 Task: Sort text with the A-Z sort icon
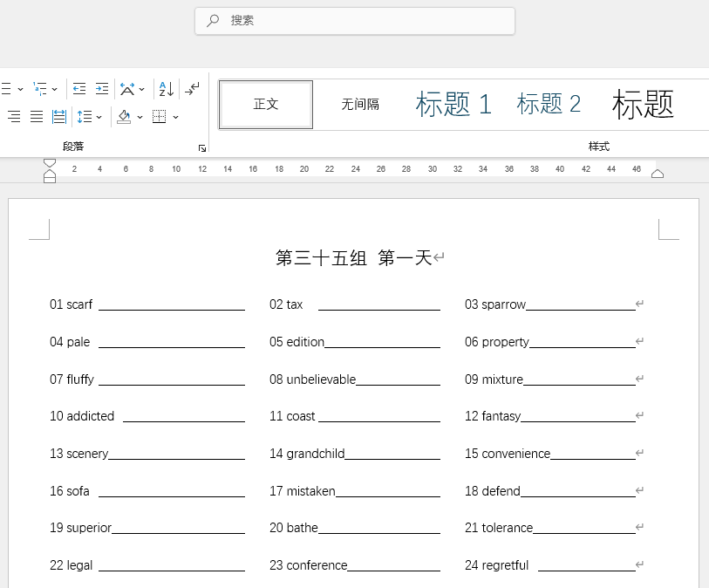pyautogui.click(x=166, y=89)
